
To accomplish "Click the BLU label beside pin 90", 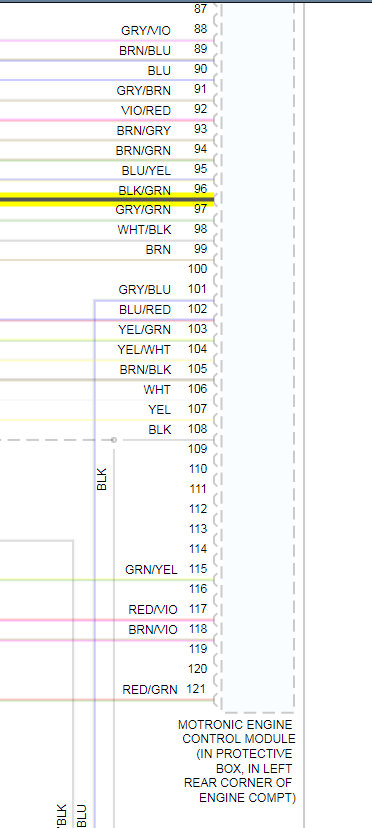I will pos(159,71).
